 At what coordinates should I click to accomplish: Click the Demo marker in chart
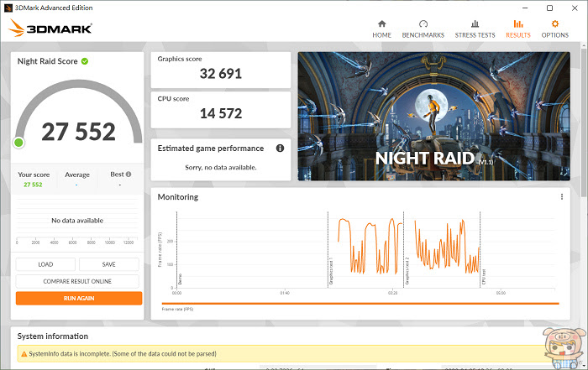tap(180, 279)
